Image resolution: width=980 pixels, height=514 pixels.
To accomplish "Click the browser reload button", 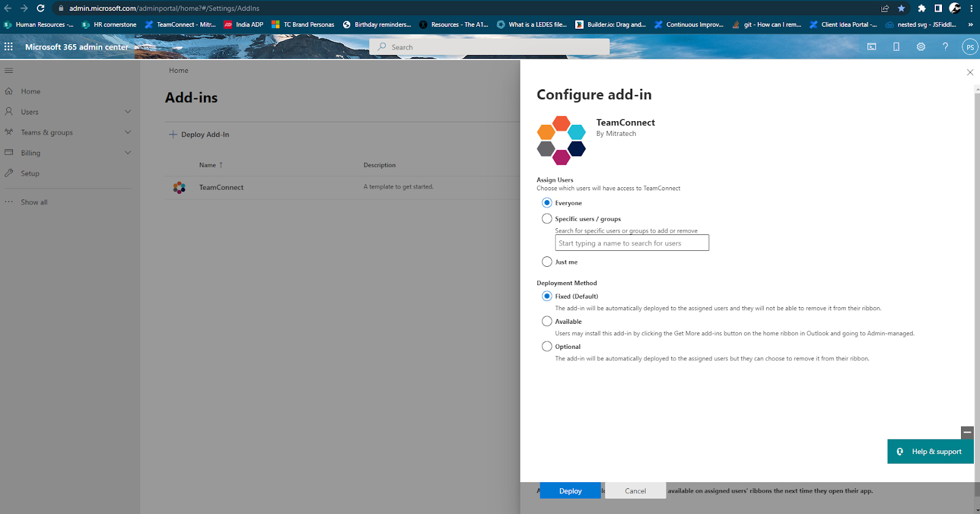I will (40, 8).
